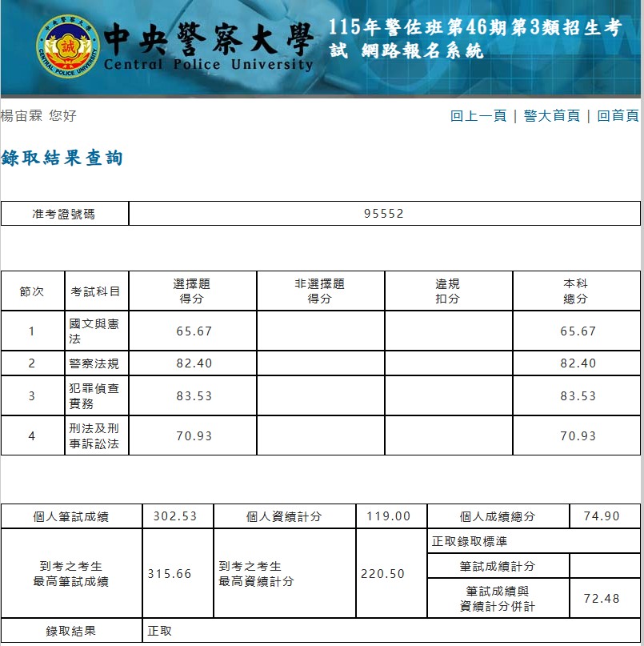Click the 違規扣分 column header

tap(447, 291)
